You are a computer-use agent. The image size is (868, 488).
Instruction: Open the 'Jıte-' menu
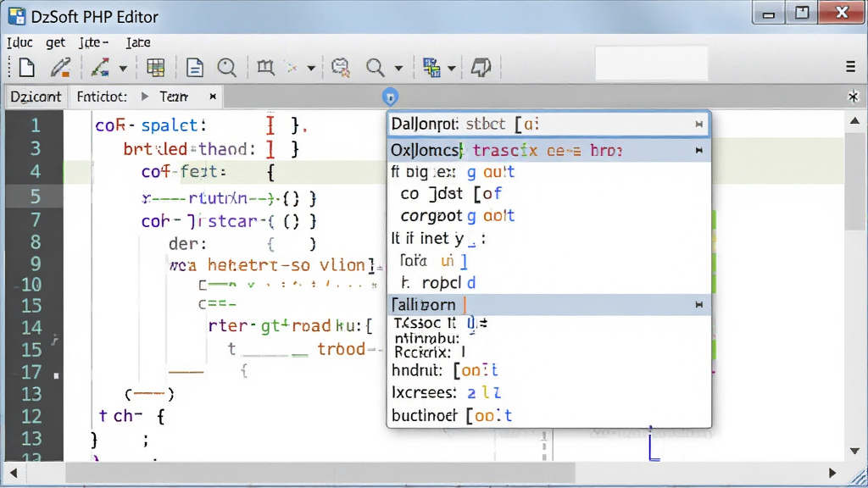[x=93, y=42]
